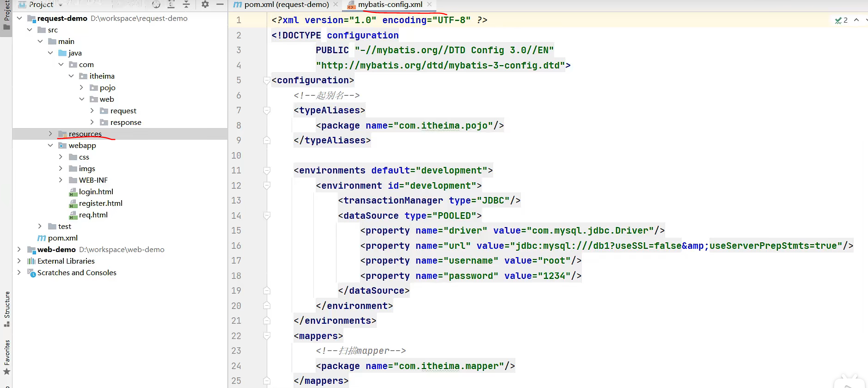Select register.html in project tree
Screen dimensions: 868x388
tap(101, 203)
